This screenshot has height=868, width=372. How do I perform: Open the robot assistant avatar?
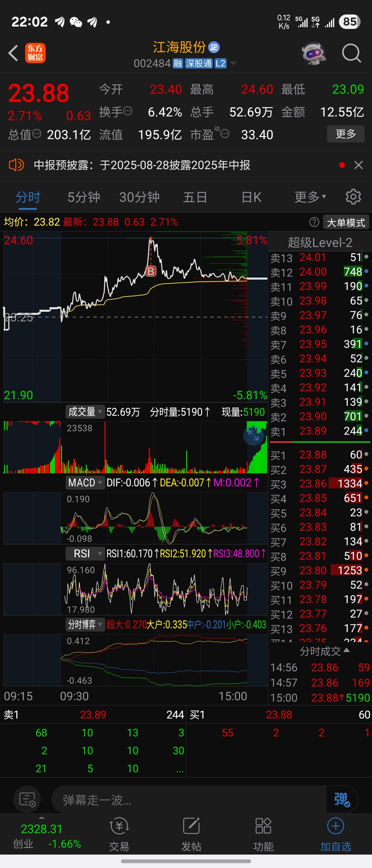click(313, 53)
